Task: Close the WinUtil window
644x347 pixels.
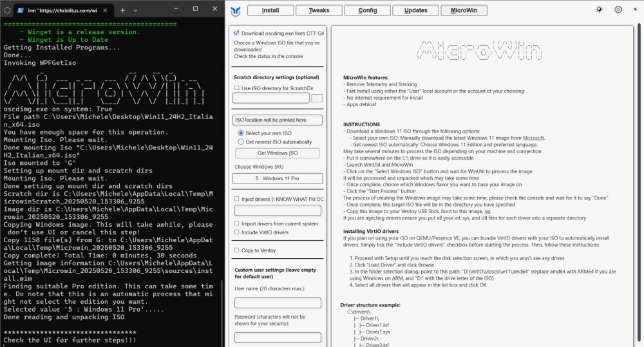Action: (x=634, y=9)
